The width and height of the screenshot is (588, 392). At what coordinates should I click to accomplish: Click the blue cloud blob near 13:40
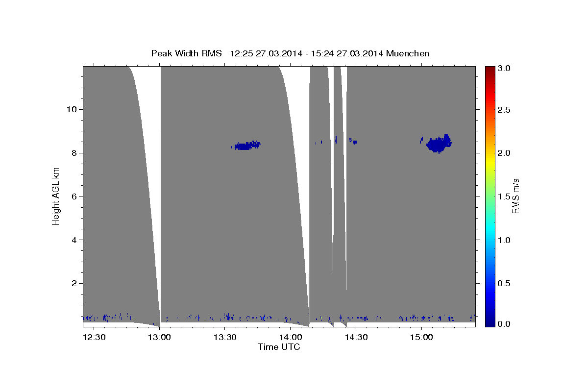click(245, 146)
